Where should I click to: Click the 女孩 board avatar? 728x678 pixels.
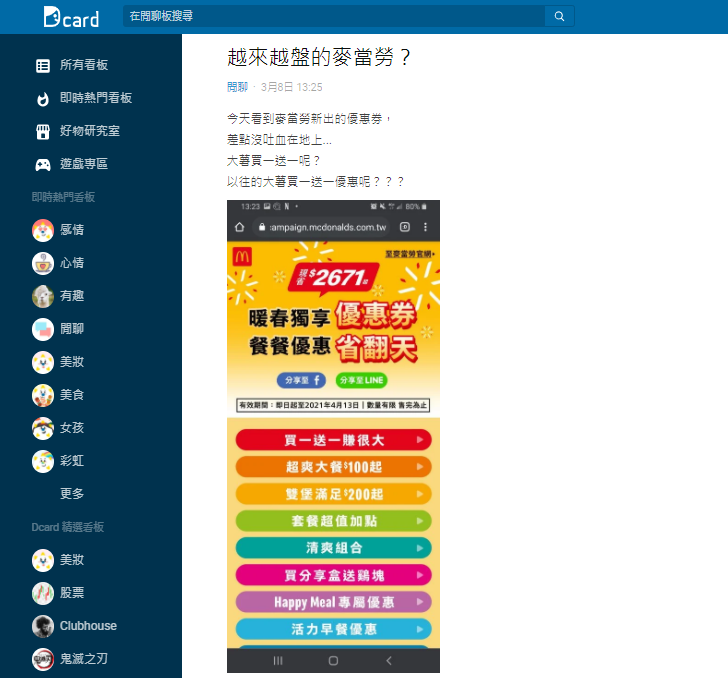tap(43, 428)
